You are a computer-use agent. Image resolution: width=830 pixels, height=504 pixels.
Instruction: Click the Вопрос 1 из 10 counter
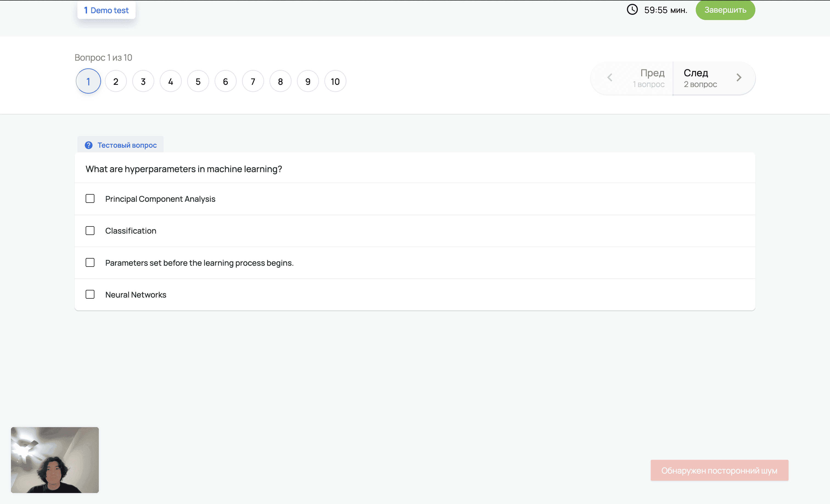click(x=103, y=58)
